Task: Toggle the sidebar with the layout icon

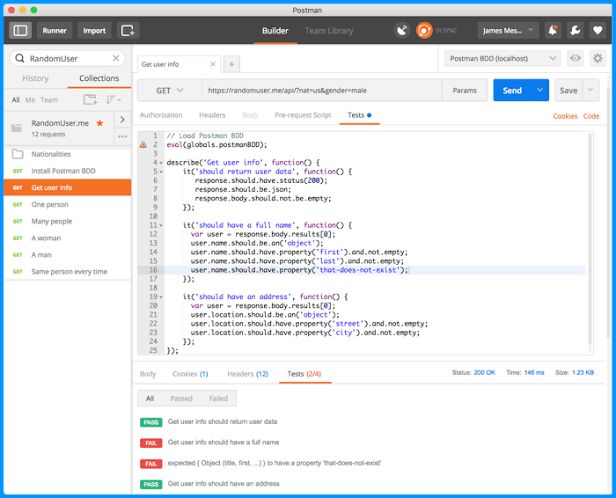Action: pyautogui.click(x=20, y=30)
